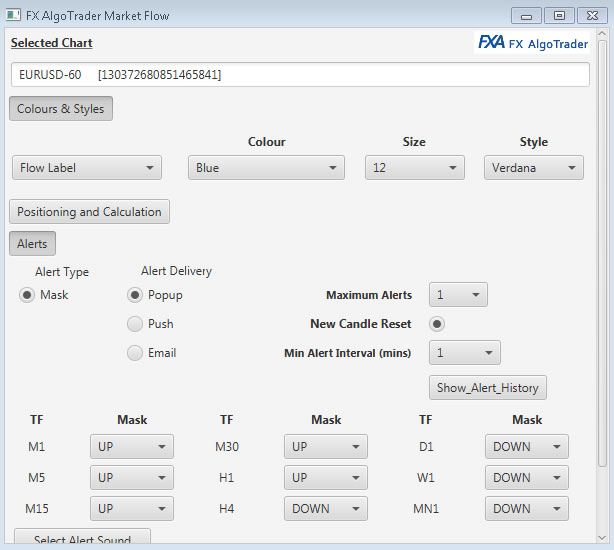Open the Verdana Style dropdown
The image size is (614, 550).
[x=534, y=168]
